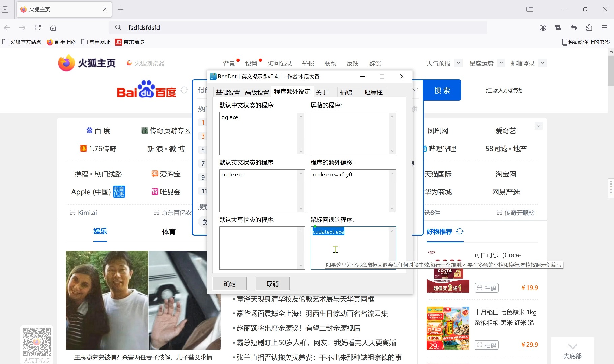Open the 火狐官方站点 bookmark folder

coord(22,42)
